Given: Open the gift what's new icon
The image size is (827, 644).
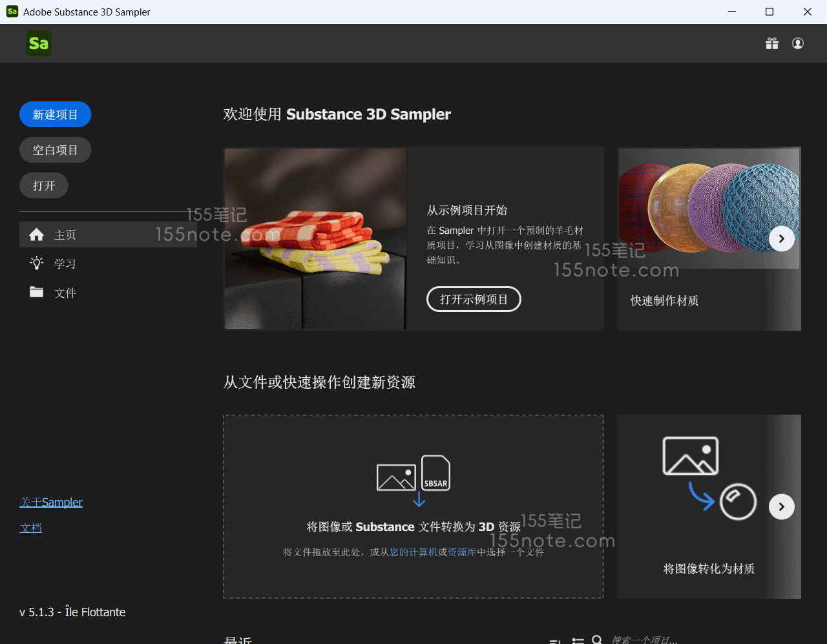Looking at the screenshot, I should [772, 43].
